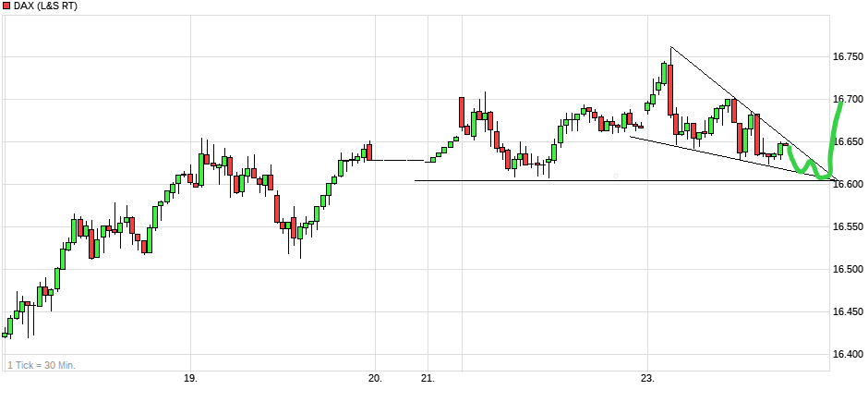Click the 16.600 price axis label
Image resolution: width=868 pixels, height=402 pixels.
tap(849, 184)
